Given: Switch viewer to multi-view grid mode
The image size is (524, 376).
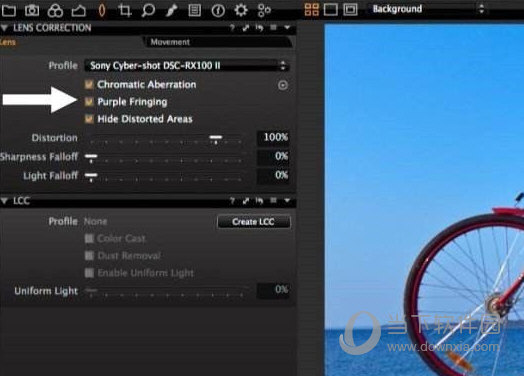Looking at the screenshot, I should (x=311, y=9).
